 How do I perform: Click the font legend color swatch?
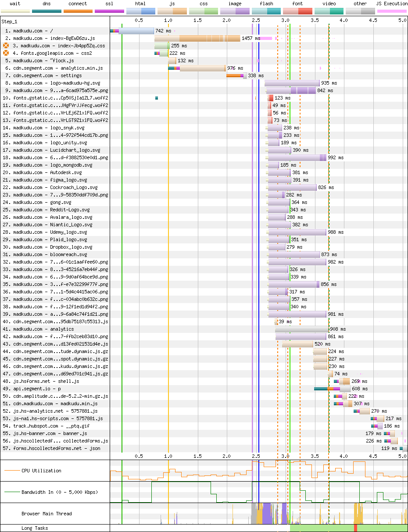coord(297,11)
